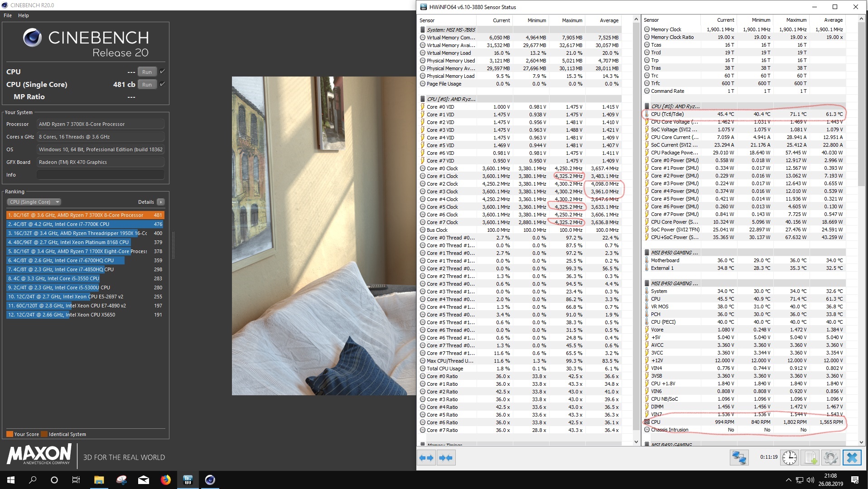Click Current column header in left sensor panel
868x489 pixels.
coord(494,20)
